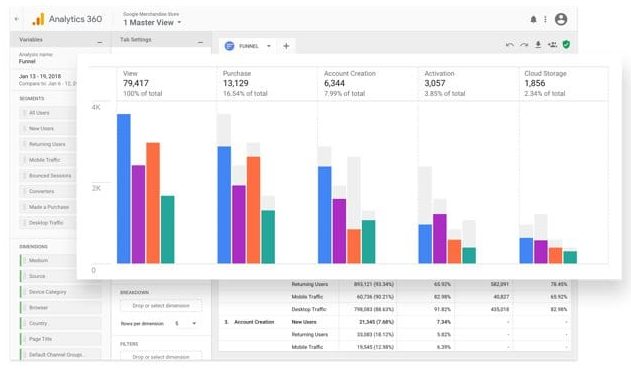Open the Analytics 360 logo home
The image size is (631, 369).
pos(67,19)
